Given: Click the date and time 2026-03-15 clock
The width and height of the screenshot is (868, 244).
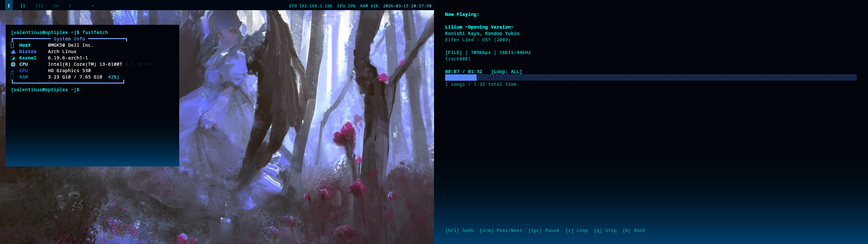Looking at the screenshot, I should point(407,6).
